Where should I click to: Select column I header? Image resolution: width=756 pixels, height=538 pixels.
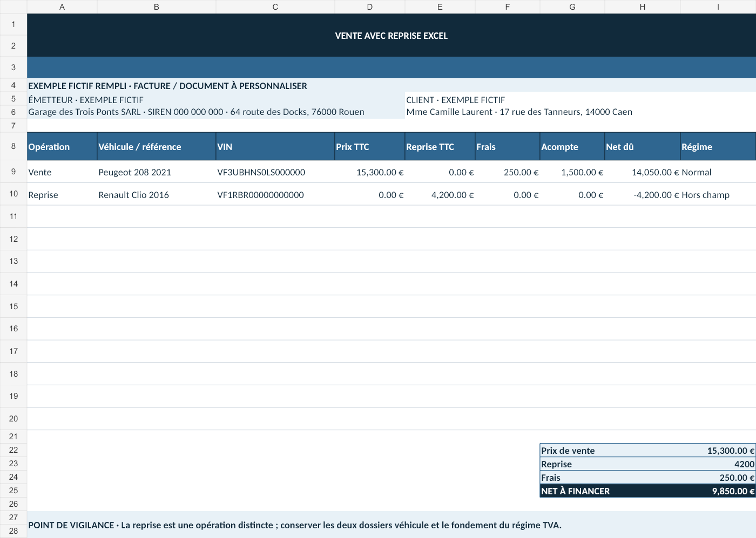point(718,7)
